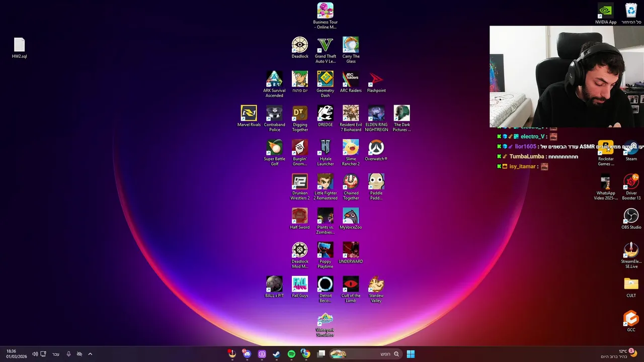Screen dimensions: 644x362
Task: Select the Deadlock game shortcut
Action: (300, 48)
